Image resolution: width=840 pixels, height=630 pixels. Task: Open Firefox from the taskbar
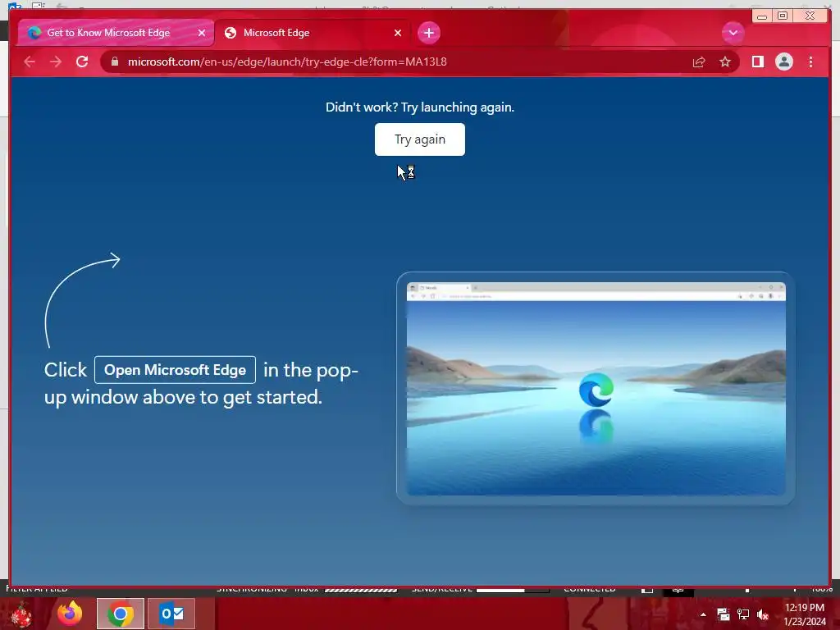coord(71,614)
